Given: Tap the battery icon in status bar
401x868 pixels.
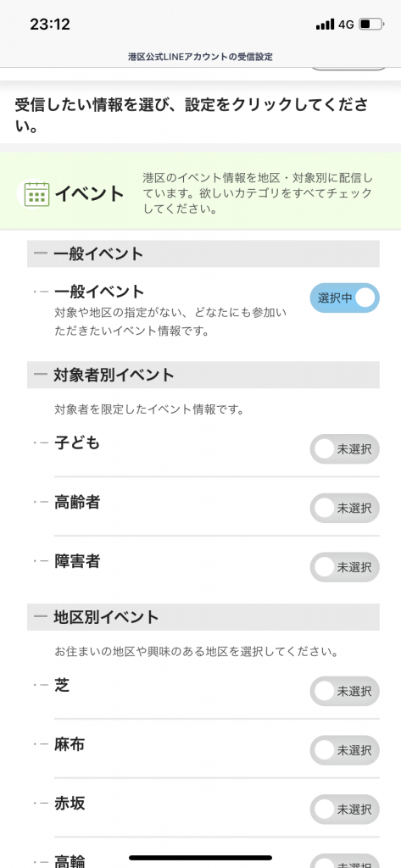Looking at the screenshot, I should point(371,25).
